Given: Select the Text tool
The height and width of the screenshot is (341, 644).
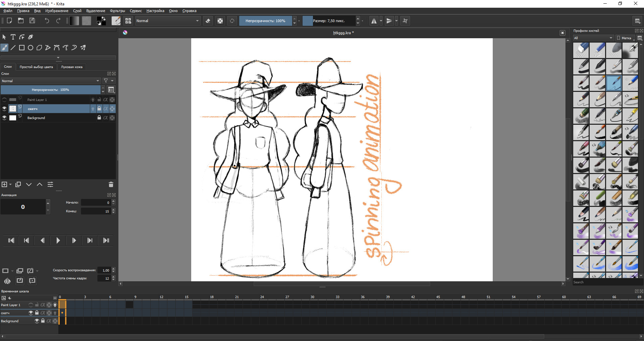Looking at the screenshot, I should [x=13, y=37].
